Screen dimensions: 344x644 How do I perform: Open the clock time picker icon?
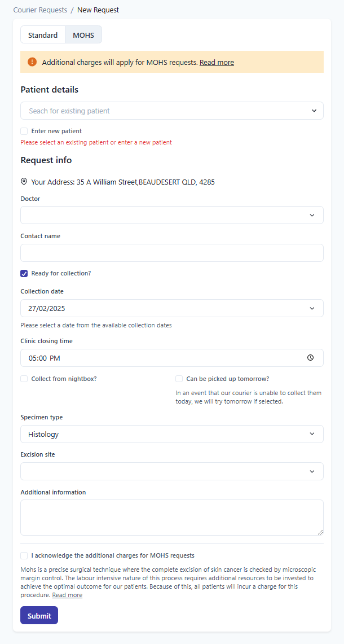tap(310, 358)
